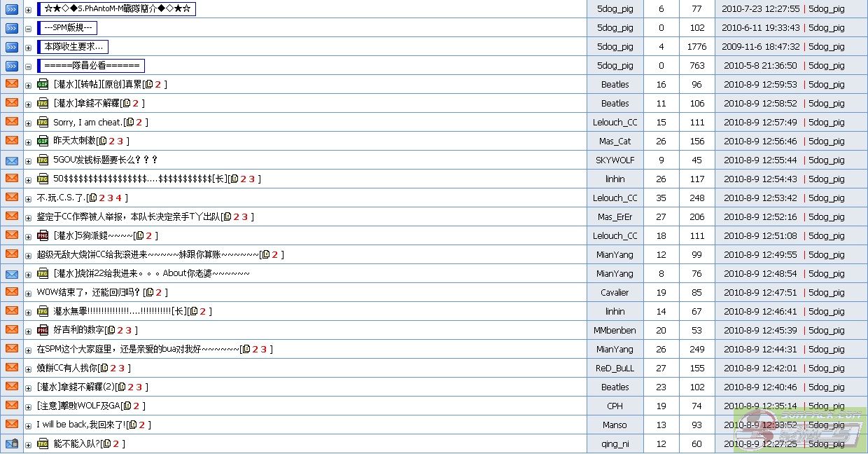The image size is (868, 454).
Task: Click the pinned arrow icon for "---SPM版規---"
Action: pos(12,28)
